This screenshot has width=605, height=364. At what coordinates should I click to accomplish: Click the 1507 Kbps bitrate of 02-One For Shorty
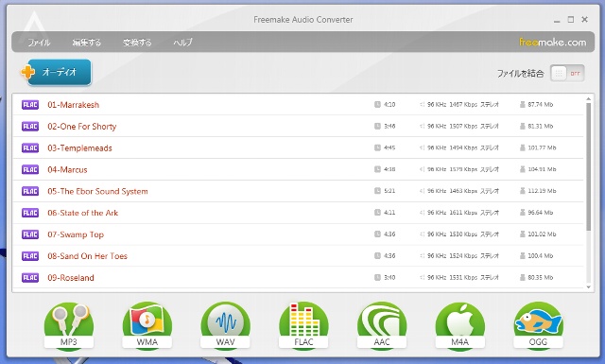click(463, 126)
